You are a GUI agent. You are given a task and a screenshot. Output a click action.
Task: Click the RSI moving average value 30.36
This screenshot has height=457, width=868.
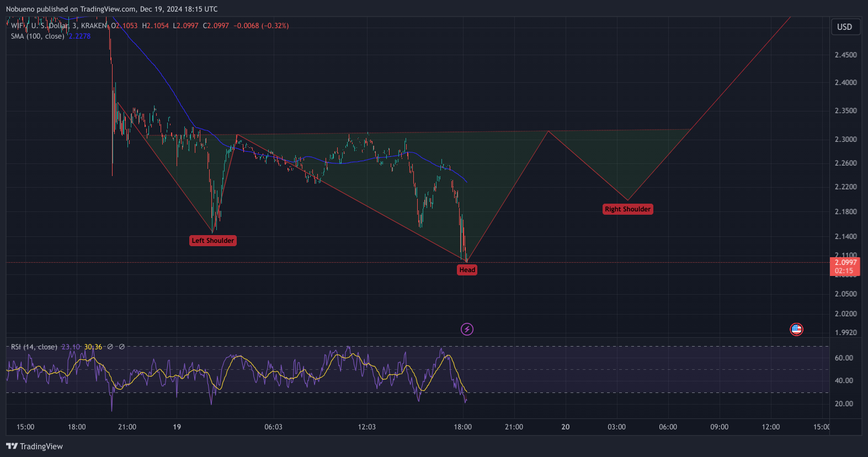point(93,347)
